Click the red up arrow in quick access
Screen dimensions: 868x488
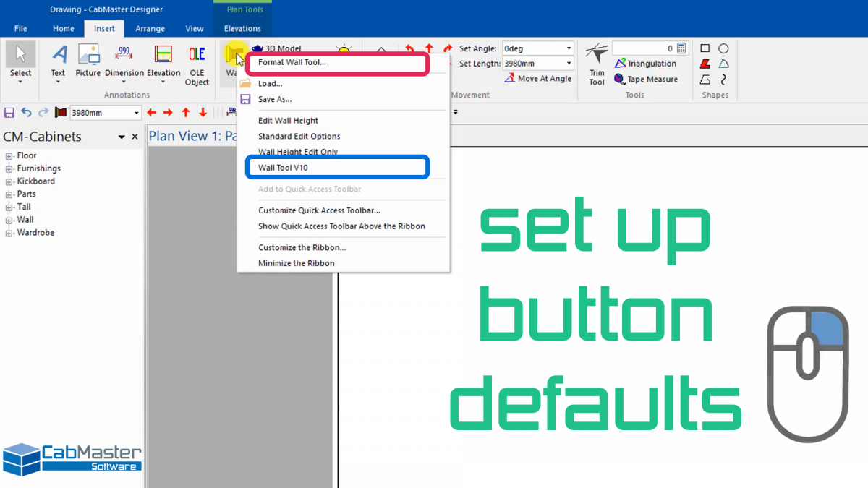click(186, 113)
